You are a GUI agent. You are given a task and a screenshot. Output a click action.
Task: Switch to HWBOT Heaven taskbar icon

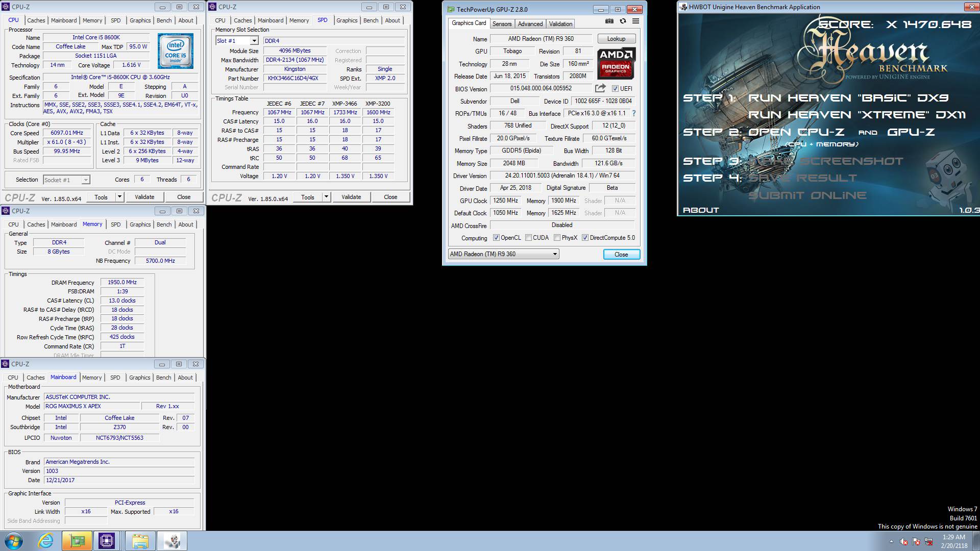(172, 541)
